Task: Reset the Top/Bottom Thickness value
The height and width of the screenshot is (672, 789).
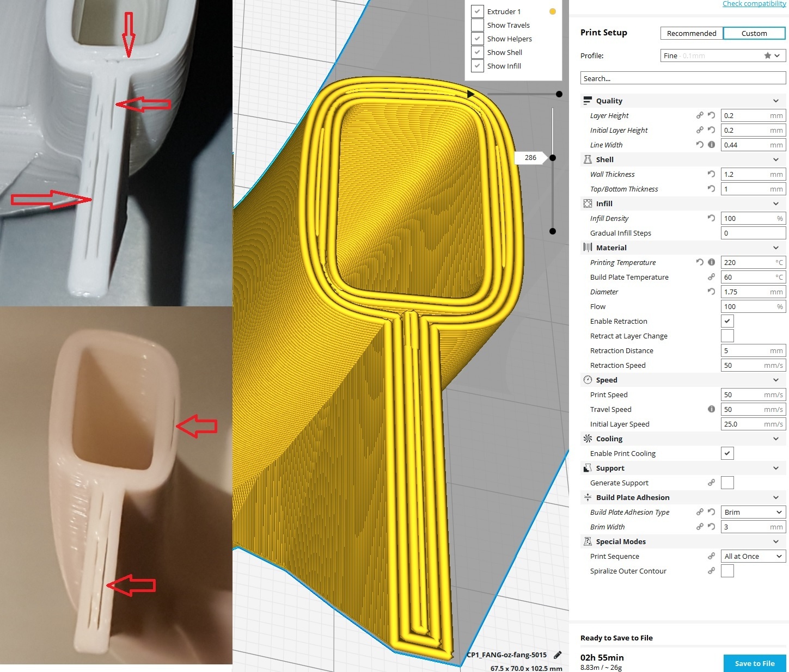Action: 711,189
